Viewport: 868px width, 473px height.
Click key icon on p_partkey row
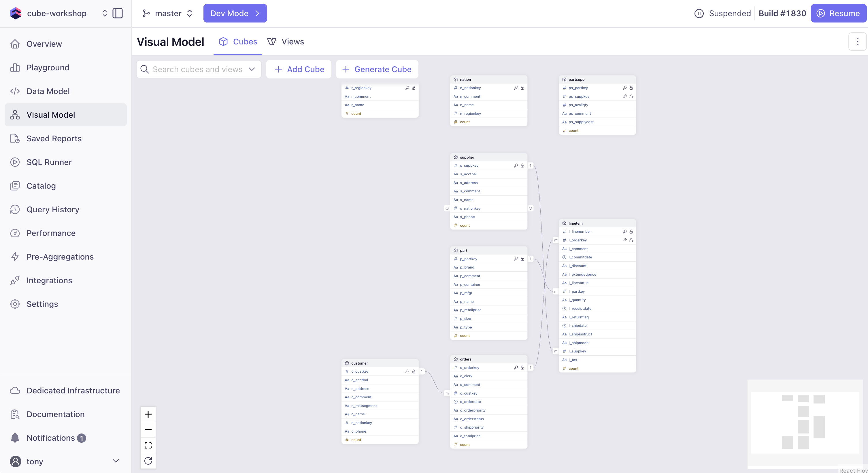[x=516, y=259]
